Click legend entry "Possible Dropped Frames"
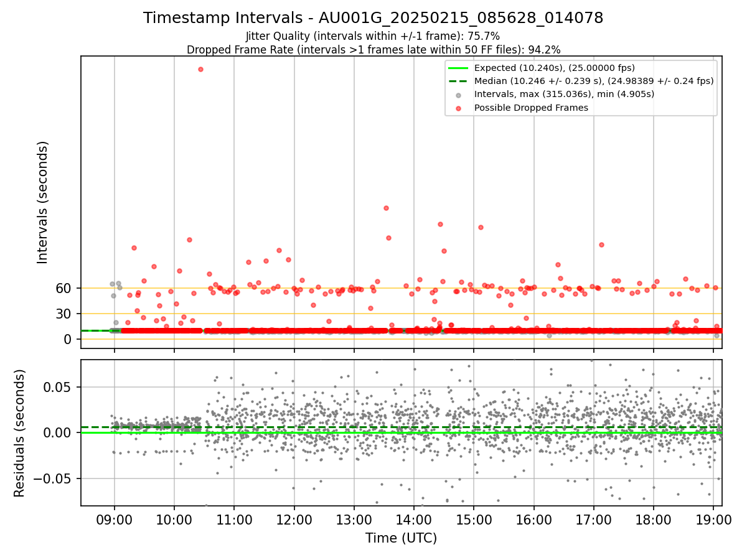 [x=531, y=108]
